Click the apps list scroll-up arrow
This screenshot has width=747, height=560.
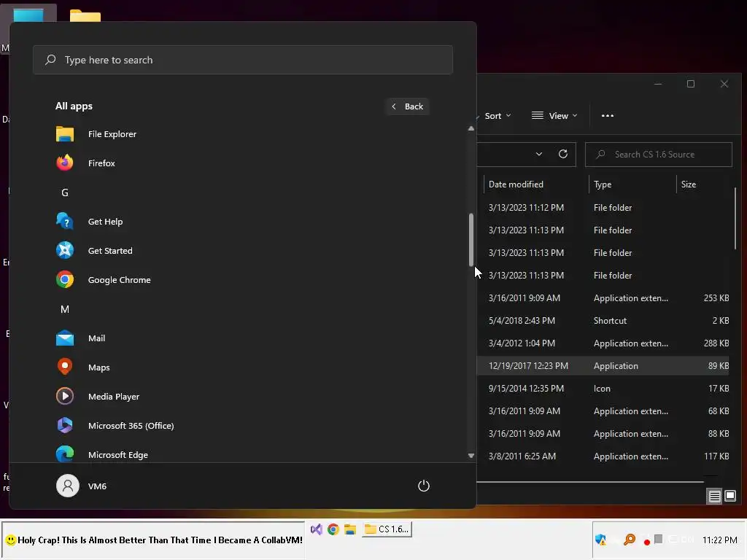point(471,128)
